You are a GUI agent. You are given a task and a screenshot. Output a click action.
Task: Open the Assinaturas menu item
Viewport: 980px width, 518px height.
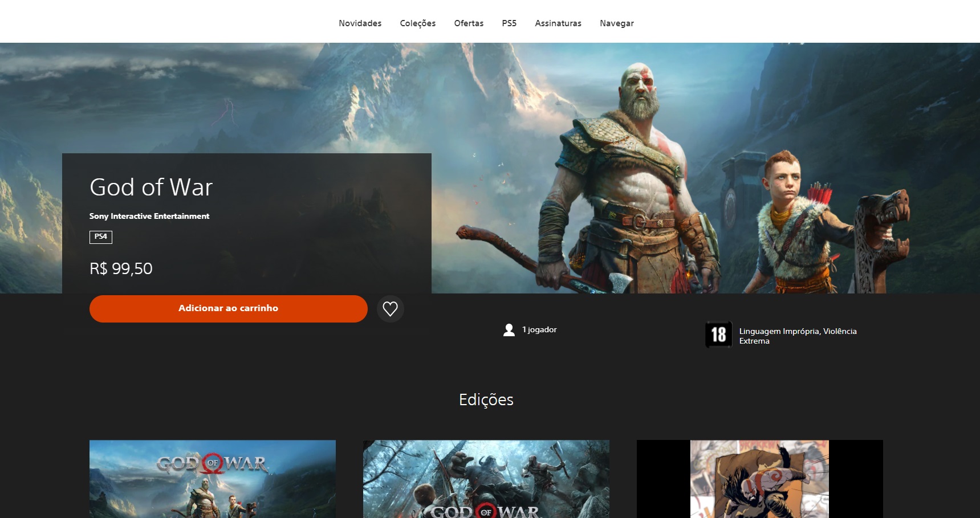tap(558, 23)
